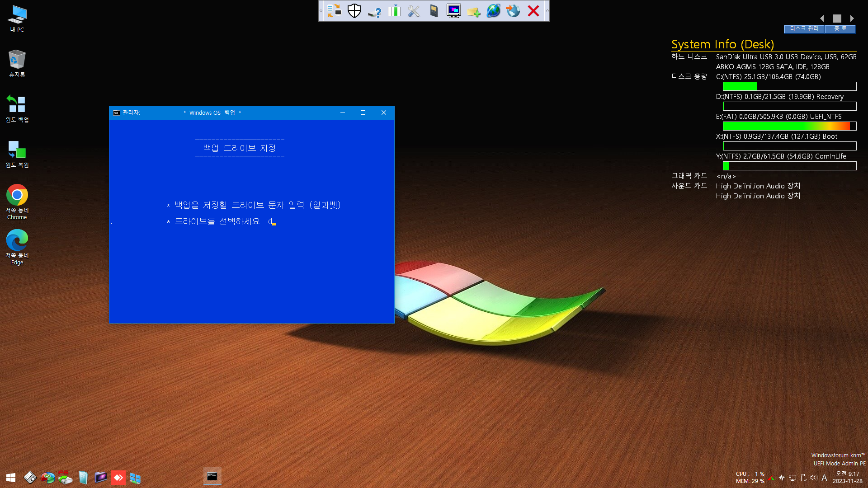This screenshot has width=868, height=488.
Task: Click the red-green tray monitor icon
Action: pos(771,478)
